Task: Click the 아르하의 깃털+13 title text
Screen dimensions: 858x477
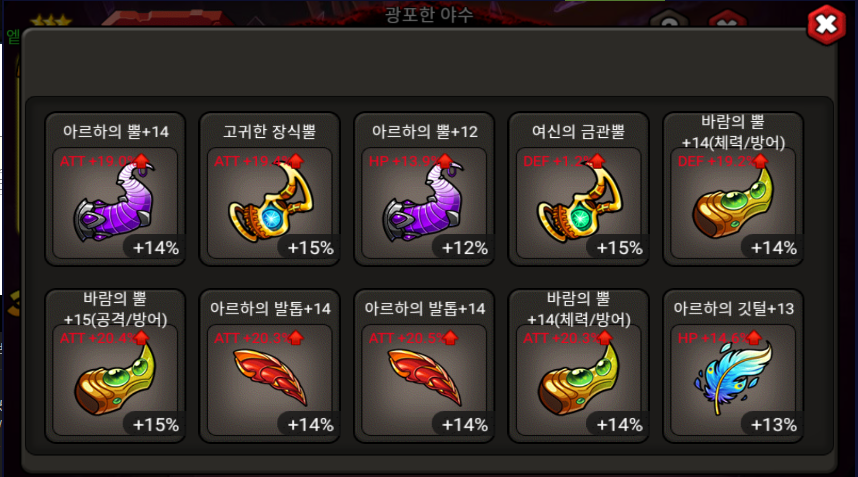Action: [733, 309]
